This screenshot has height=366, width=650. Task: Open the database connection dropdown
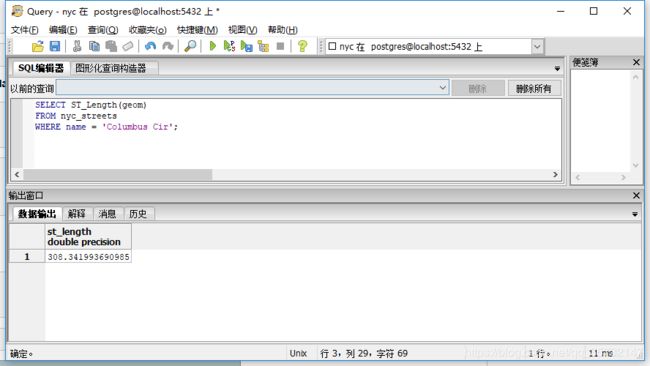point(537,46)
